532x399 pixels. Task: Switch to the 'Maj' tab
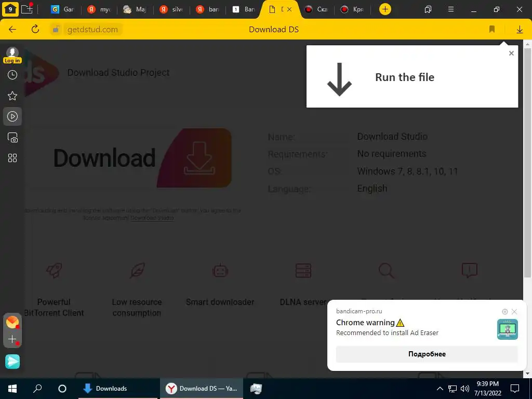click(135, 9)
